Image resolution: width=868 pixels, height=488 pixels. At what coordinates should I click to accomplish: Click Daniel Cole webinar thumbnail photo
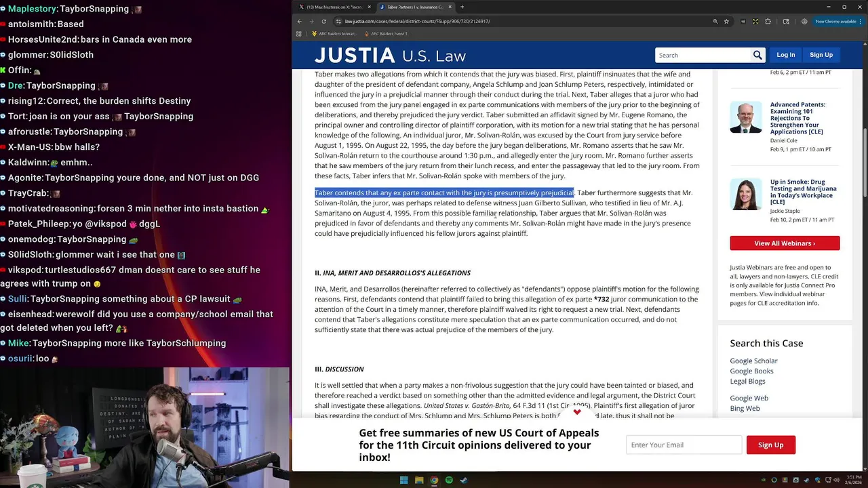click(x=746, y=117)
